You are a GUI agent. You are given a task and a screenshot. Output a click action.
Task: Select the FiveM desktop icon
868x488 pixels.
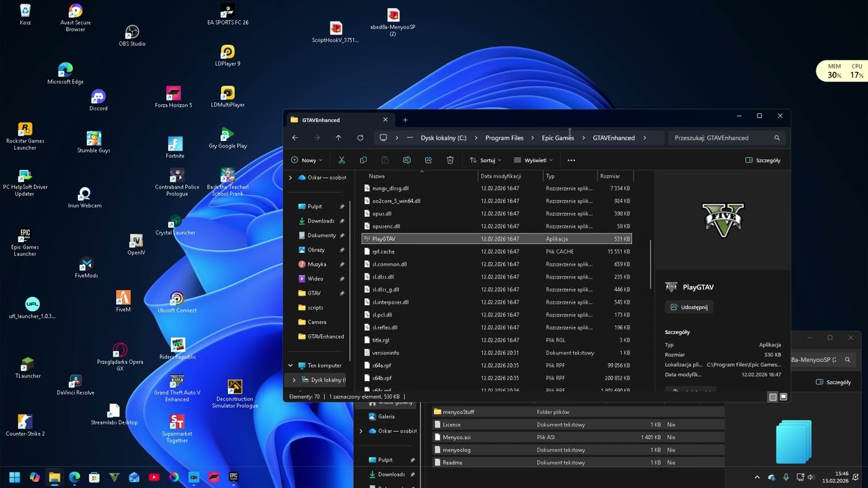[x=123, y=302]
